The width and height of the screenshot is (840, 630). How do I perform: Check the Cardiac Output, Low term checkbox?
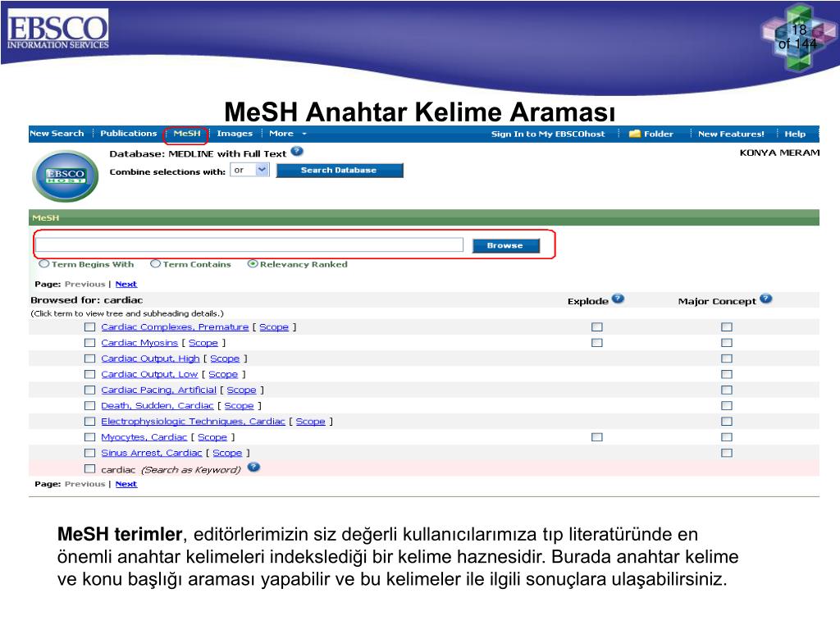[90, 374]
